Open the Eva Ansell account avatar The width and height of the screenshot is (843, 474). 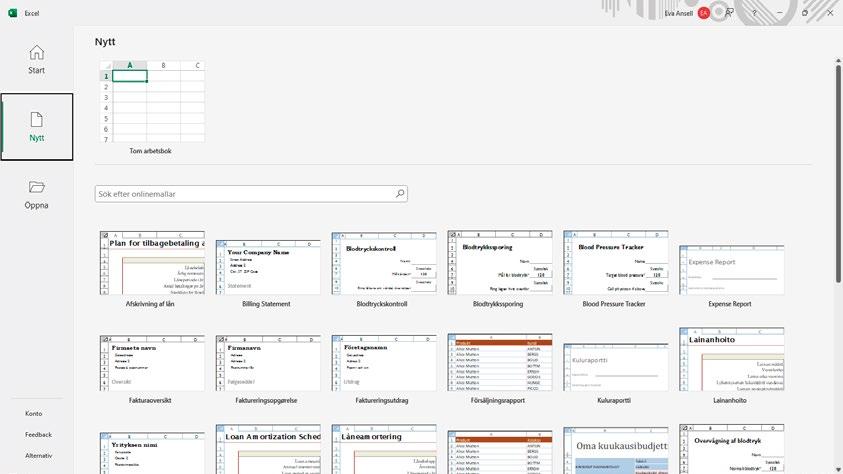click(703, 13)
